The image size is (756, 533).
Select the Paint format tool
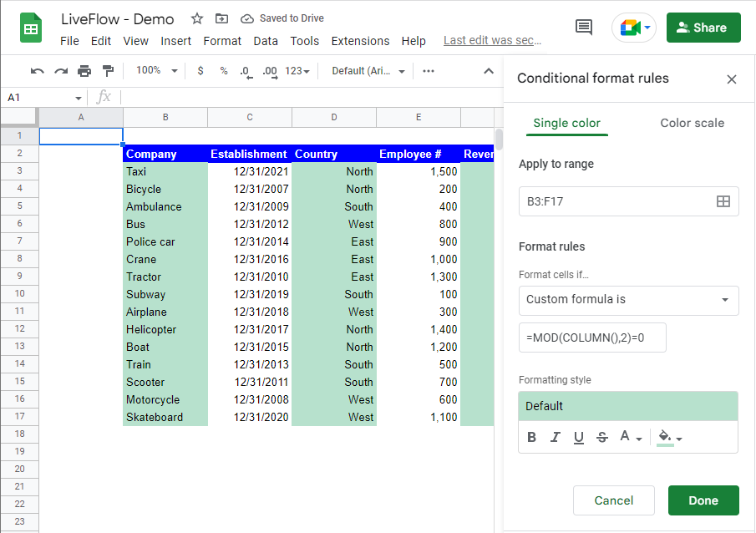pyautogui.click(x=109, y=71)
